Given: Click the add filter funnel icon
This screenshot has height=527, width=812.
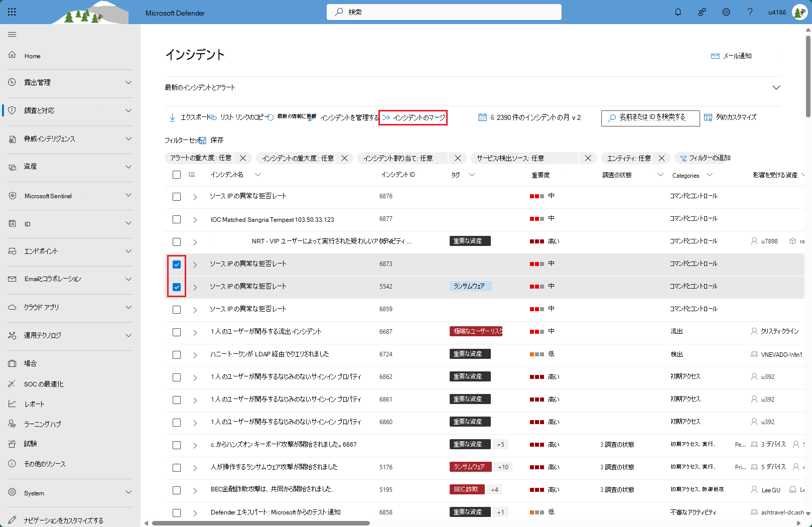Looking at the screenshot, I should click(x=683, y=158).
